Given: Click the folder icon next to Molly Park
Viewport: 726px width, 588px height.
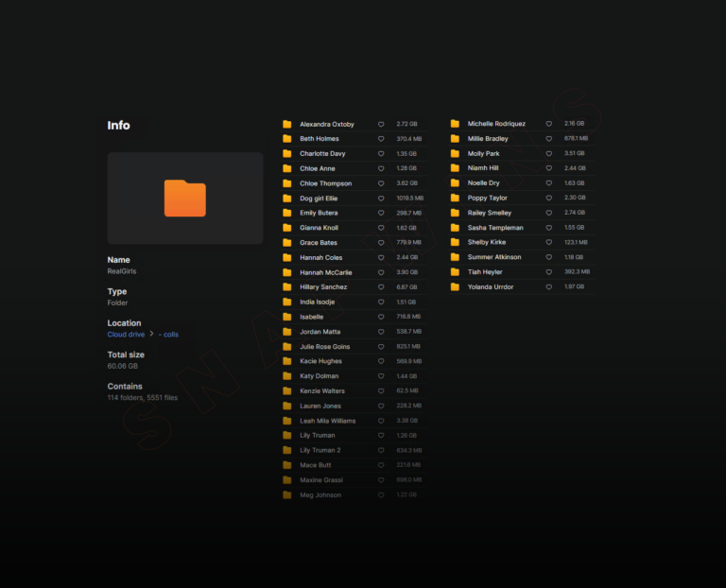Looking at the screenshot, I should (455, 153).
